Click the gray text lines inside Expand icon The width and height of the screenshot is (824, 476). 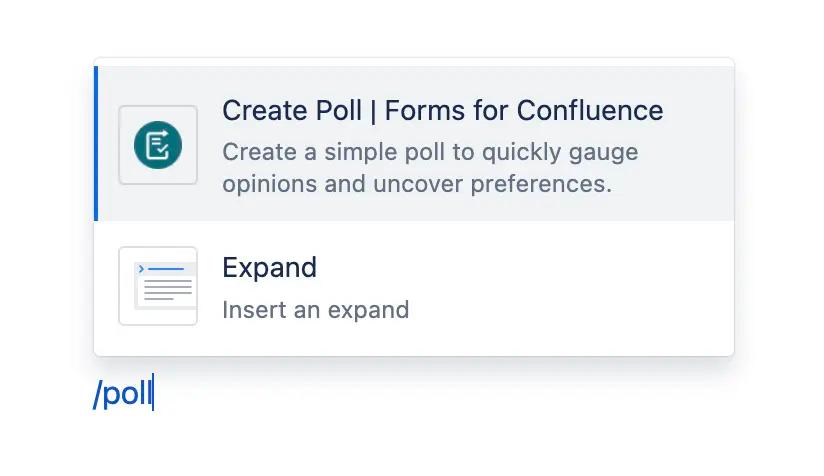[x=166, y=290]
